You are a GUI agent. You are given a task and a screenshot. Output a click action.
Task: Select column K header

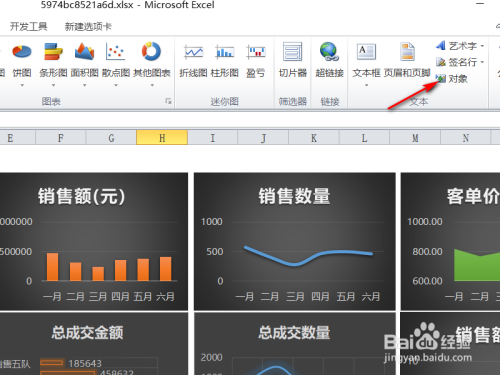(x=314, y=138)
